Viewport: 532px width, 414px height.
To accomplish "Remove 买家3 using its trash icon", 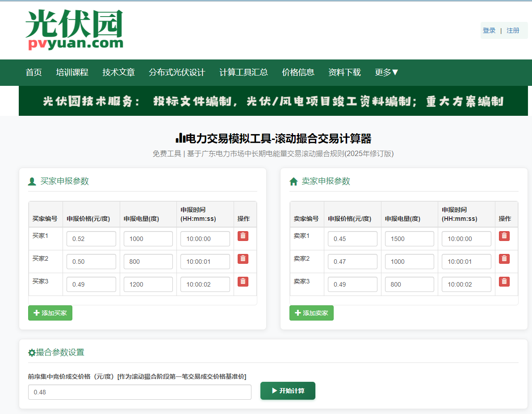I will pyautogui.click(x=243, y=282).
